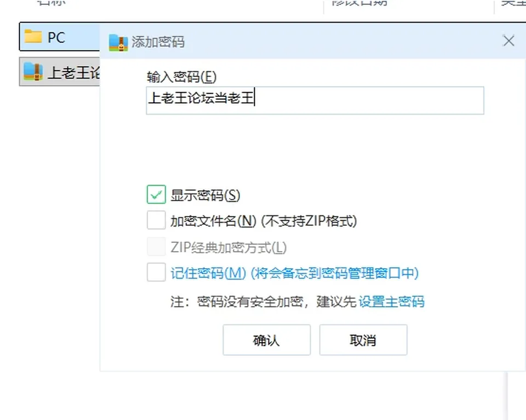Image resolution: width=526 pixels, height=420 pixels.
Task: Click the 添加密码 title text
Action: [x=158, y=42]
